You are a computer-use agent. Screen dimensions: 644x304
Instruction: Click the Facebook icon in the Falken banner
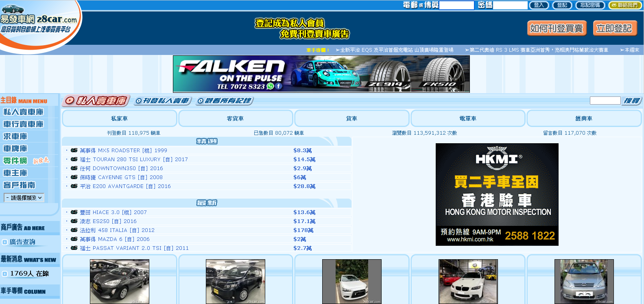click(279, 86)
